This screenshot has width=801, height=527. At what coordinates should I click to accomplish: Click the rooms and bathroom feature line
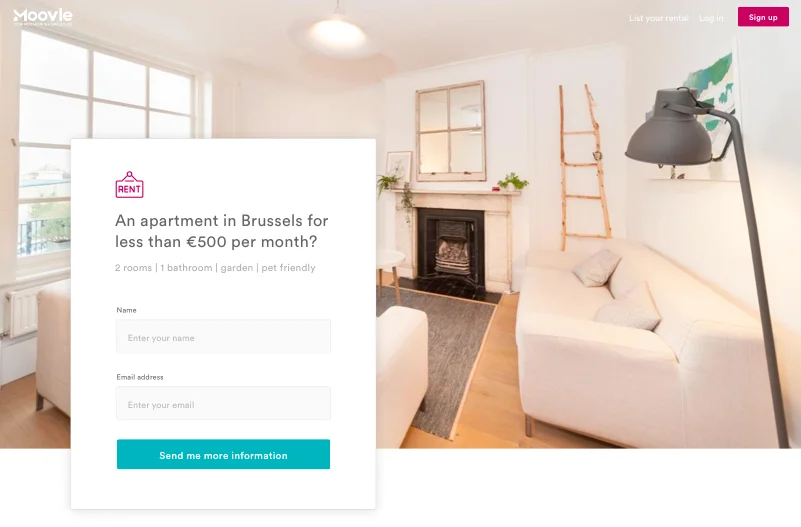(x=215, y=268)
